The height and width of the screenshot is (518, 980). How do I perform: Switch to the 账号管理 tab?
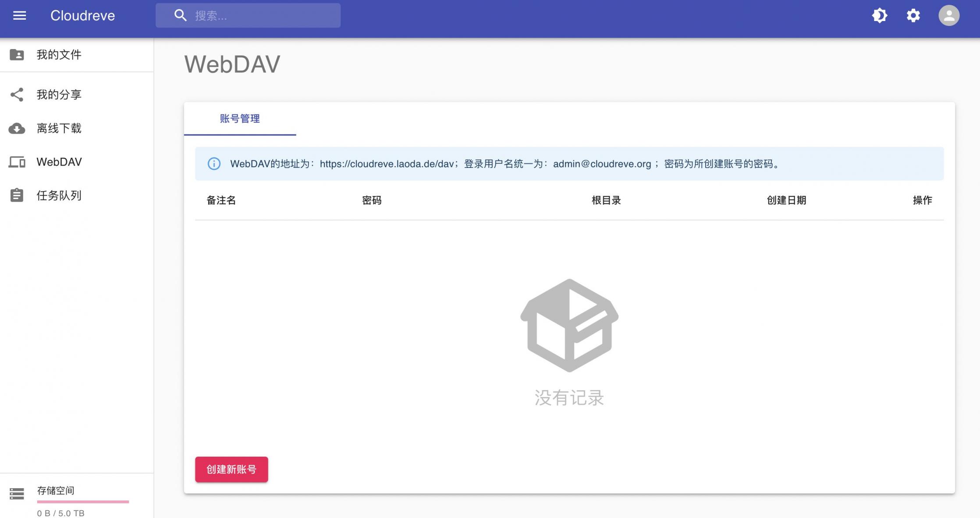click(x=239, y=118)
